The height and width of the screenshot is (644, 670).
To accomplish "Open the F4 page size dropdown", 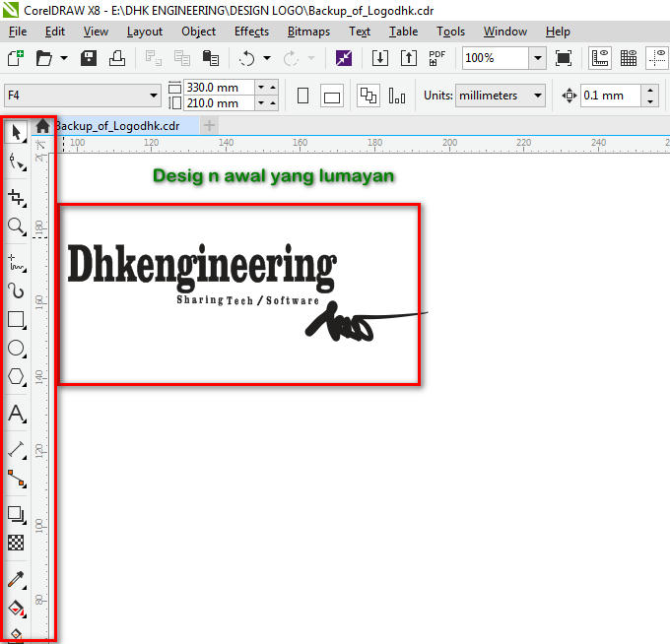I will [154, 96].
